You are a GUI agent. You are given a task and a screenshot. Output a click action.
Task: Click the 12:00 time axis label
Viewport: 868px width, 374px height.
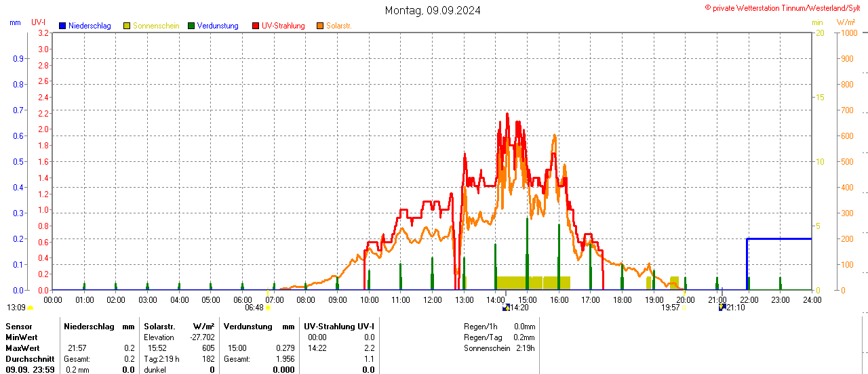coord(432,299)
